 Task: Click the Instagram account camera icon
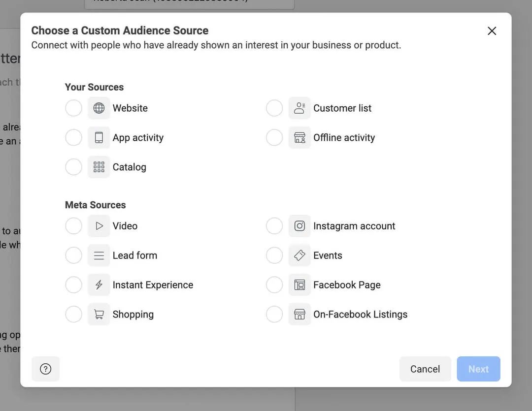coord(299,226)
